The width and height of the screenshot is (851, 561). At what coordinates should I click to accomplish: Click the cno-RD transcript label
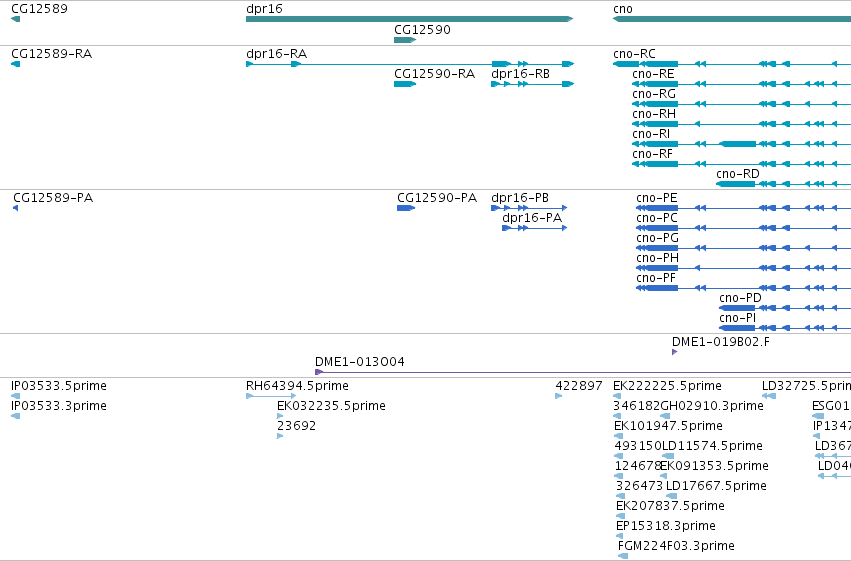[738, 174]
